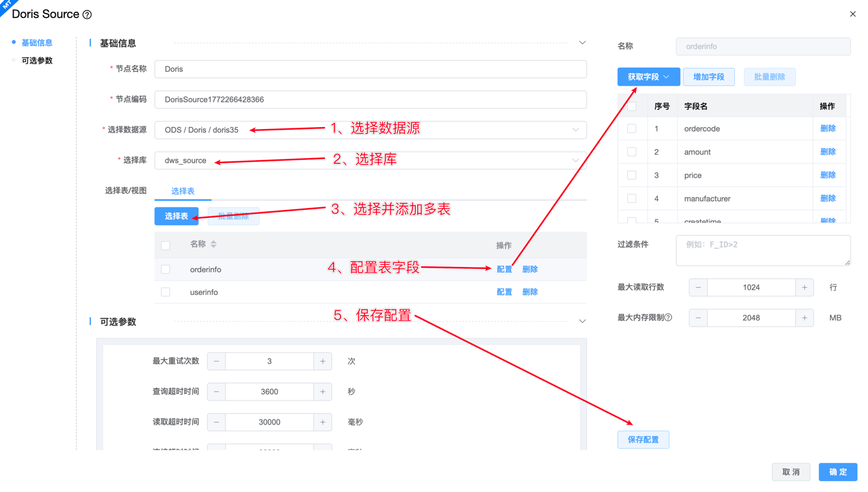Increase 最大重试次数 with the plus icon
The height and width of the screenshot is (492, 868).
[322, 361]
